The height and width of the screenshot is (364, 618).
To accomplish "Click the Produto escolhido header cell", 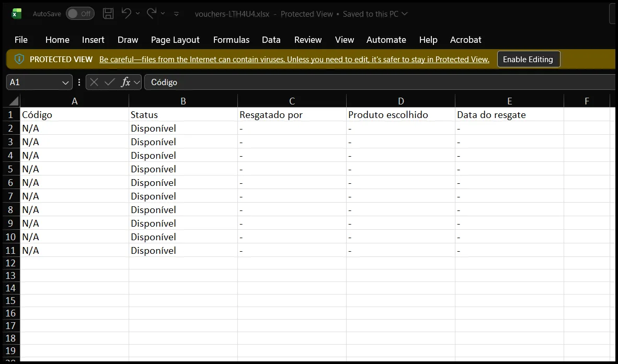I will 401,114.
